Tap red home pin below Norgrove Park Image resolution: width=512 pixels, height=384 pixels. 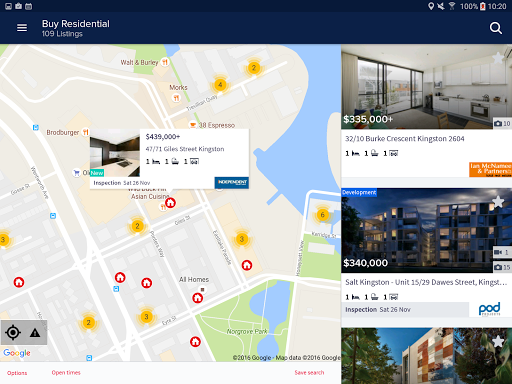pos(195,342)
